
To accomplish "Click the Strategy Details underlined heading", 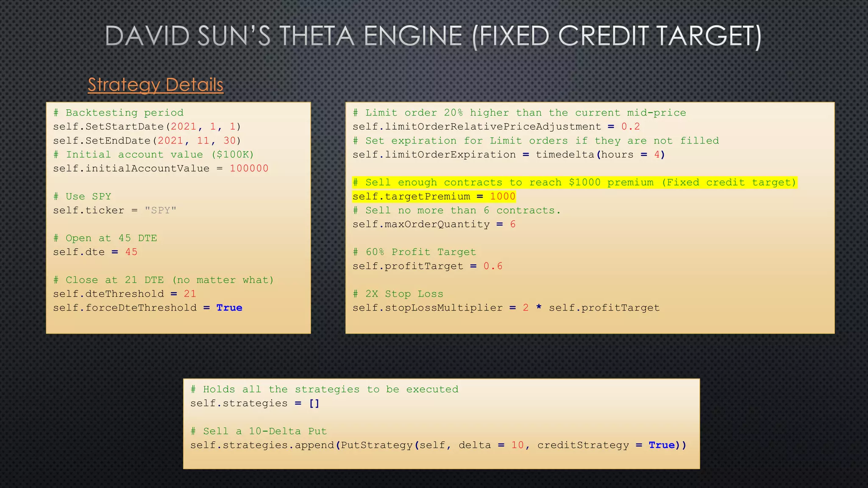I will (155, 85).
